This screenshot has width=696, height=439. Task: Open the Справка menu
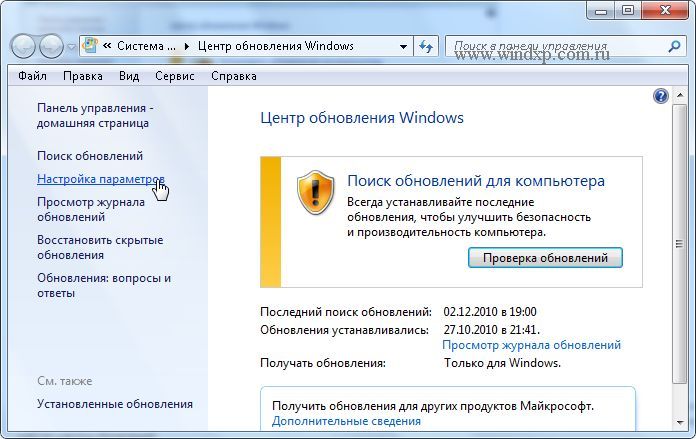point(234,76)
